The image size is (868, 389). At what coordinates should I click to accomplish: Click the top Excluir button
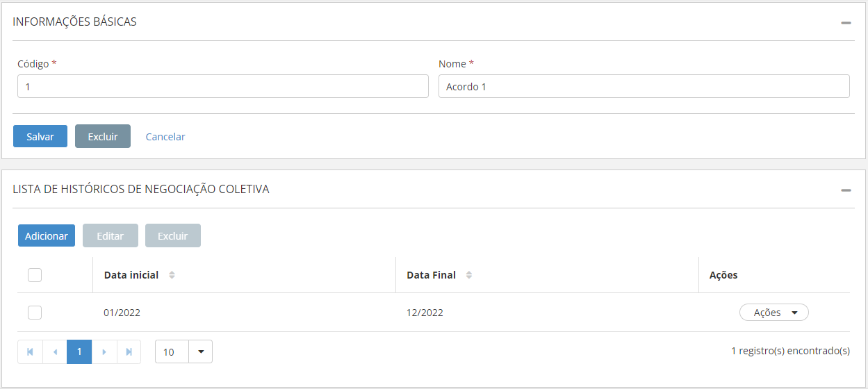coord(103,137)
